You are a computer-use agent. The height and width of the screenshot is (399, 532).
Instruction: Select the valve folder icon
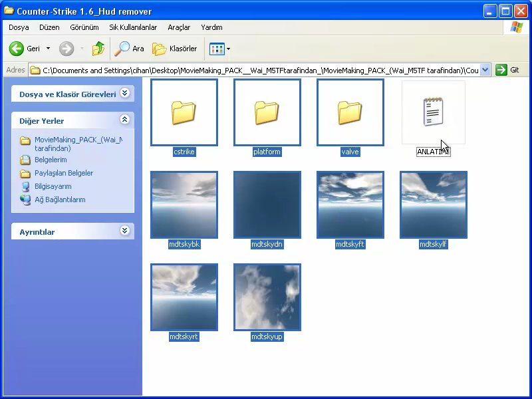click(x=350, y=112)
